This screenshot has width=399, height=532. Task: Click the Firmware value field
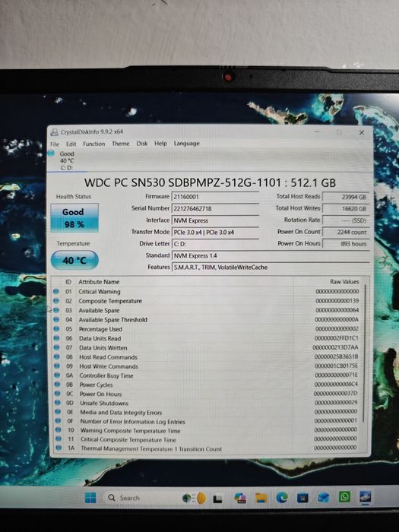pyautogui.click(x=215, y=197)
